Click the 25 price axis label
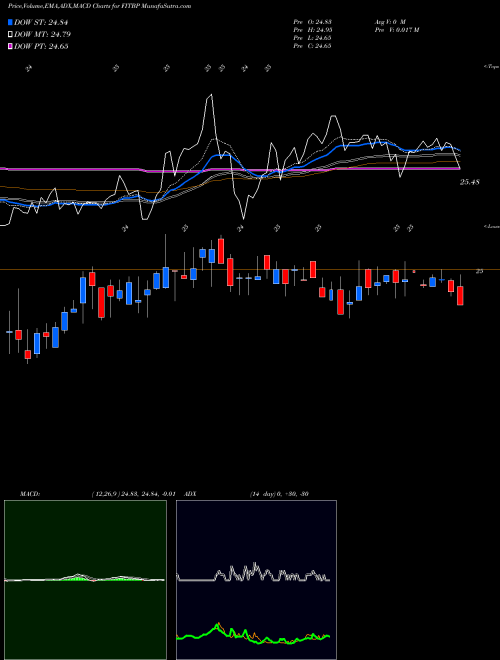Image resolution: width=500 pixels, height=660 pixels. pyautogui.click(x=479, y=271)
